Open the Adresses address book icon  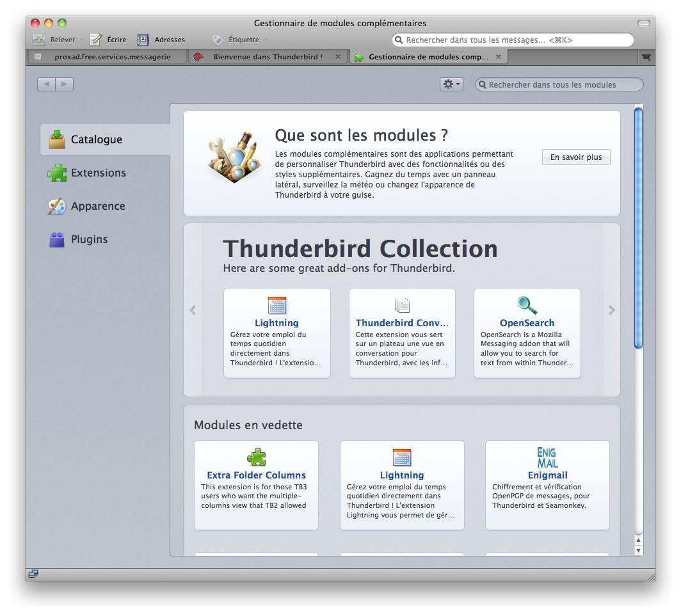pos(143,40)
